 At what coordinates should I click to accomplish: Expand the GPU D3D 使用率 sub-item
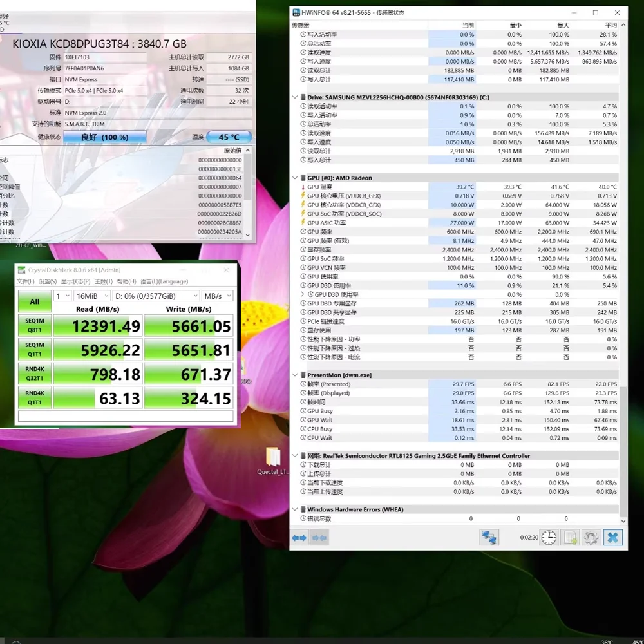303,294
